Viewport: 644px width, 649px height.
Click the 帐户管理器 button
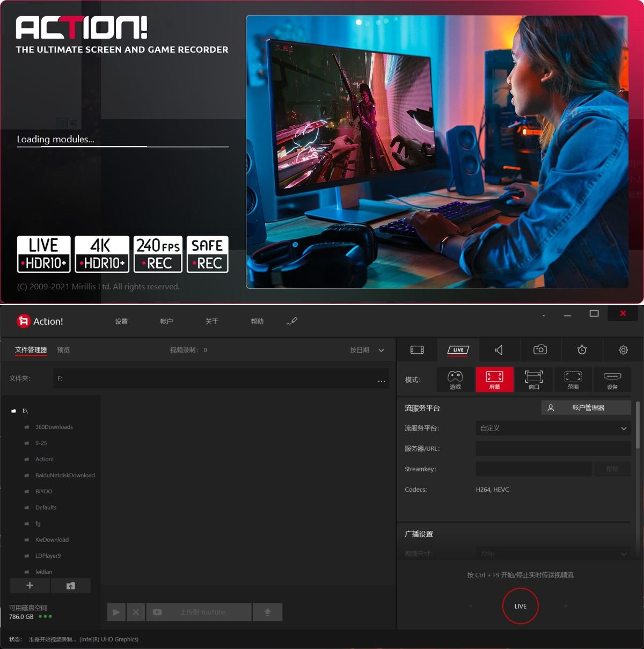pyautogui.click(x=586, y=408)
